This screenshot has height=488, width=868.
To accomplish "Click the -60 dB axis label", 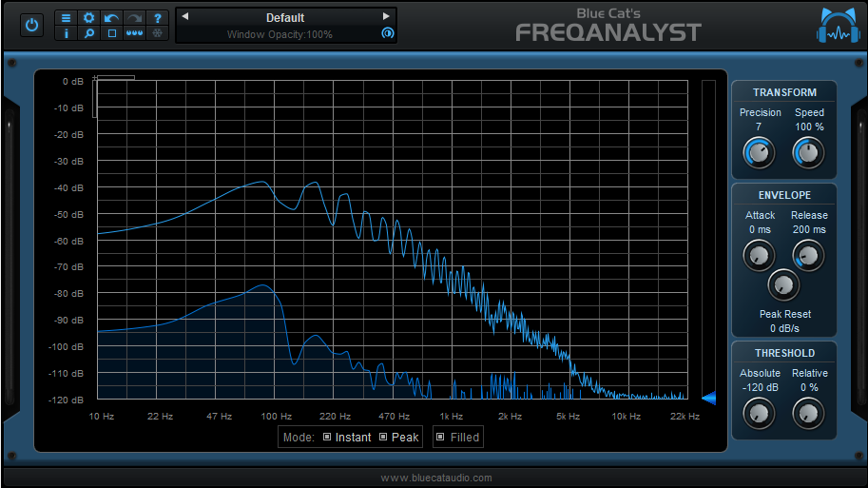I will (x=68, y=241).
